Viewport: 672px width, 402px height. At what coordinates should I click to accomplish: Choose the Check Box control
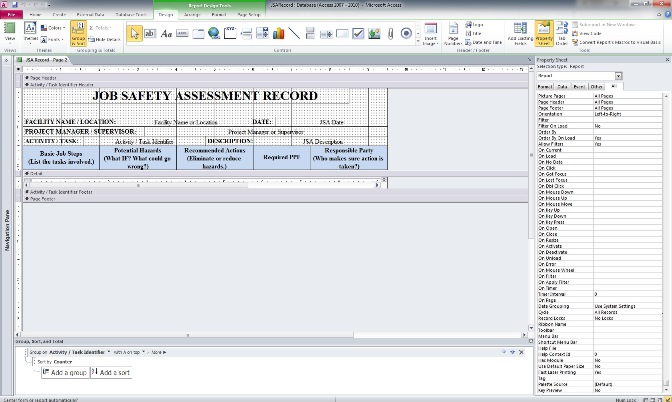point(358,33)
